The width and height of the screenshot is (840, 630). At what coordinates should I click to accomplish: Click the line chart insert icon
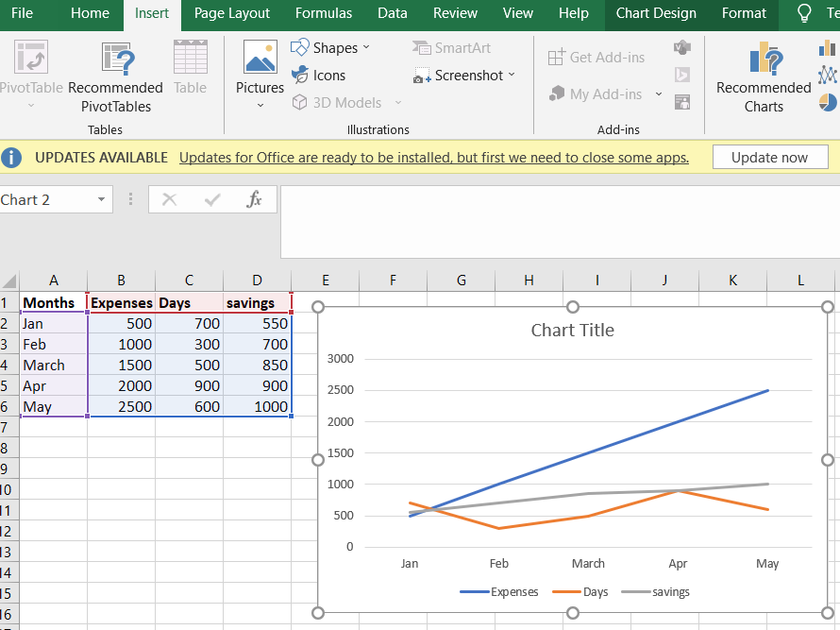[828, 74]
